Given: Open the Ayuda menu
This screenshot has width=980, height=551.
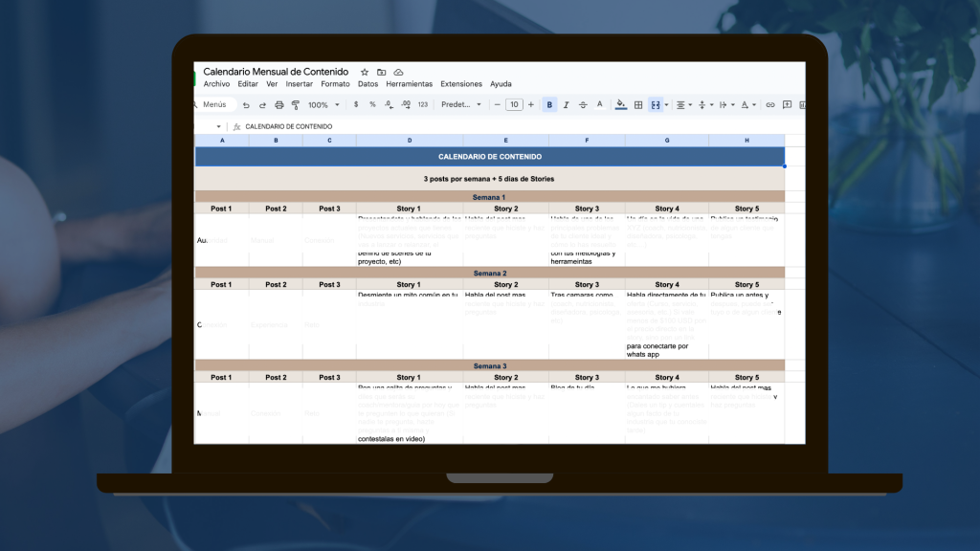Looking at the screenshot, I should click(501, 84).
